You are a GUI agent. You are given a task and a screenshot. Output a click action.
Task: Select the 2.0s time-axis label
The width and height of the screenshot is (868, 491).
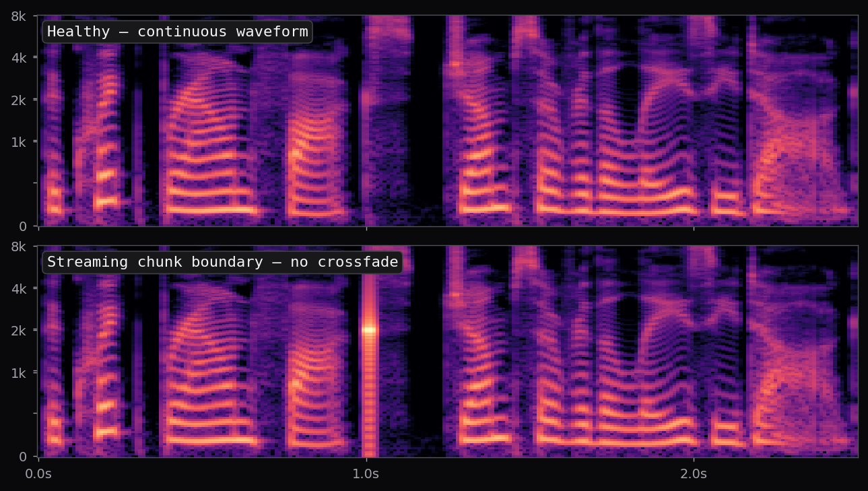pos(693,473)
